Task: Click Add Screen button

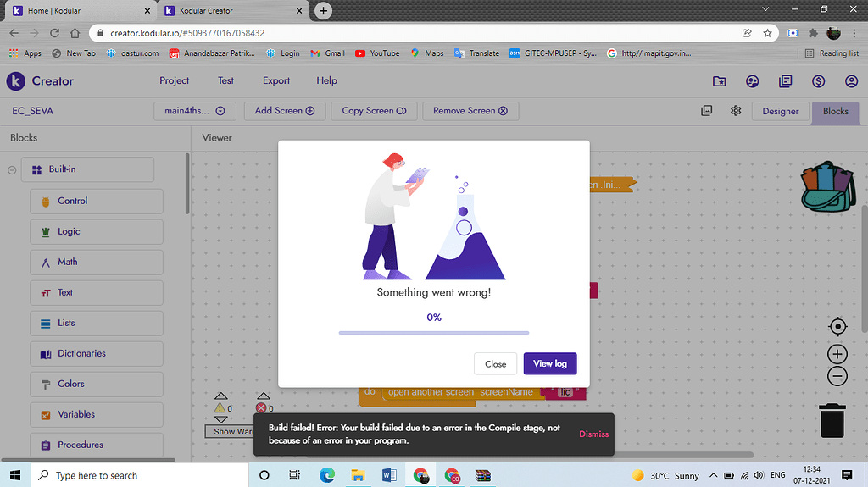Action: [x=285, y=111]
